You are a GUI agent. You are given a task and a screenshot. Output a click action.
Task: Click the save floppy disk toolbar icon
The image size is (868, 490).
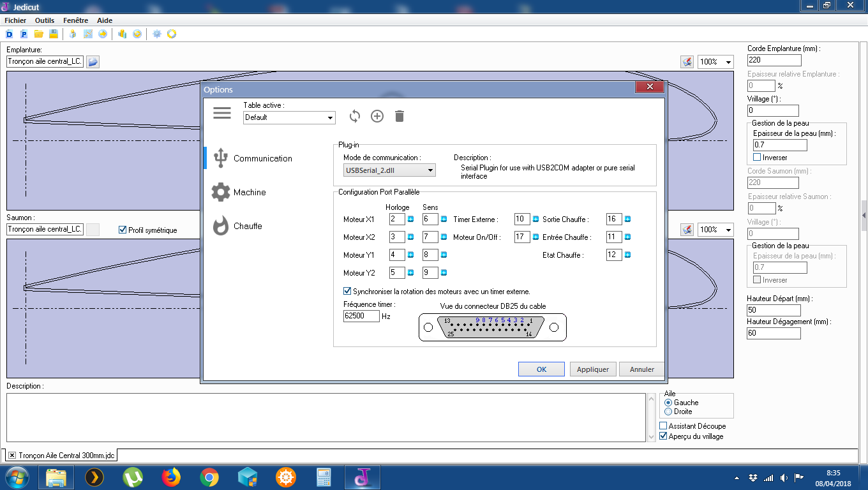pos(54,34)
